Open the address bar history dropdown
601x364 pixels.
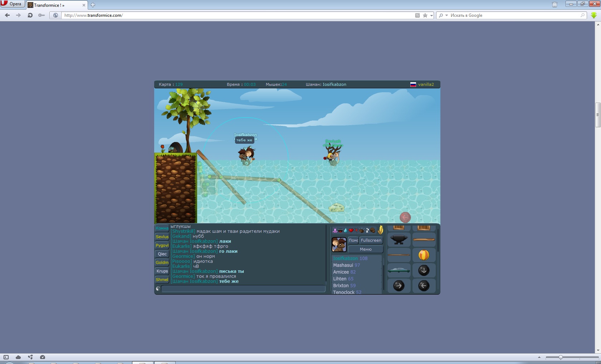[431, 15]
